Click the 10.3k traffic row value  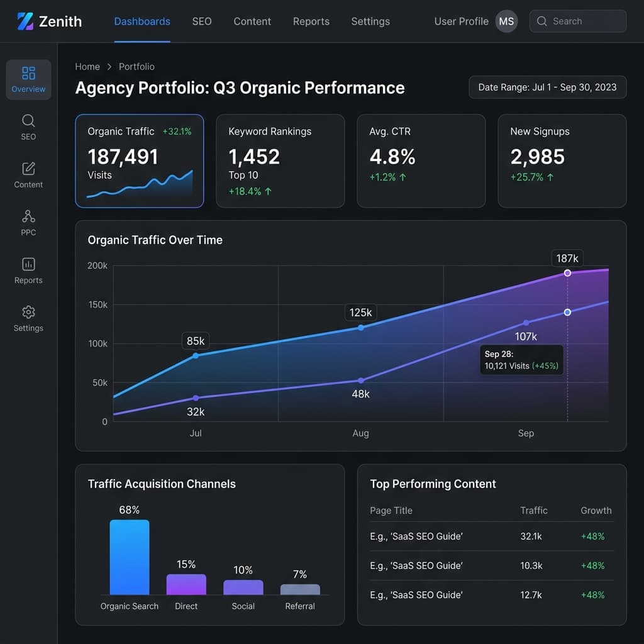coord(531,565)
